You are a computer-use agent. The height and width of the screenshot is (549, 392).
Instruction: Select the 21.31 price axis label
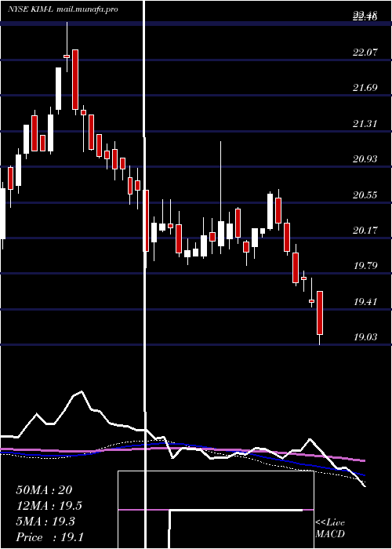coord(365,124)
